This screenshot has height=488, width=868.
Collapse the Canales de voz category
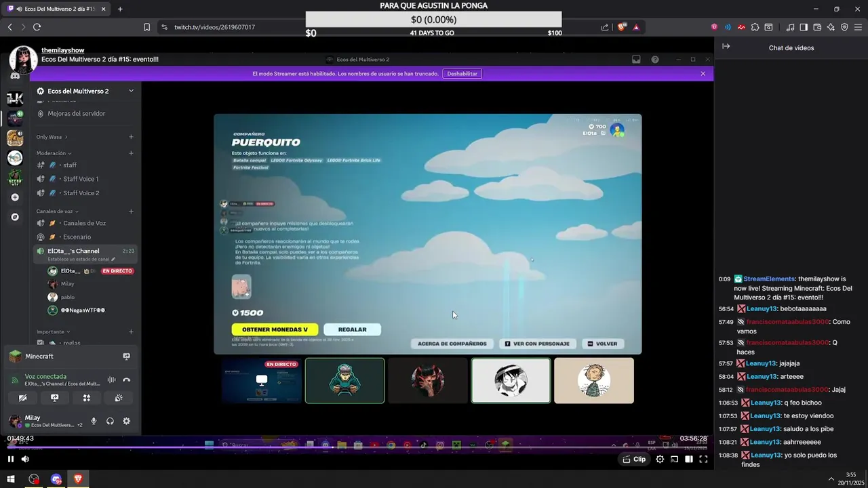pos(57,211)
